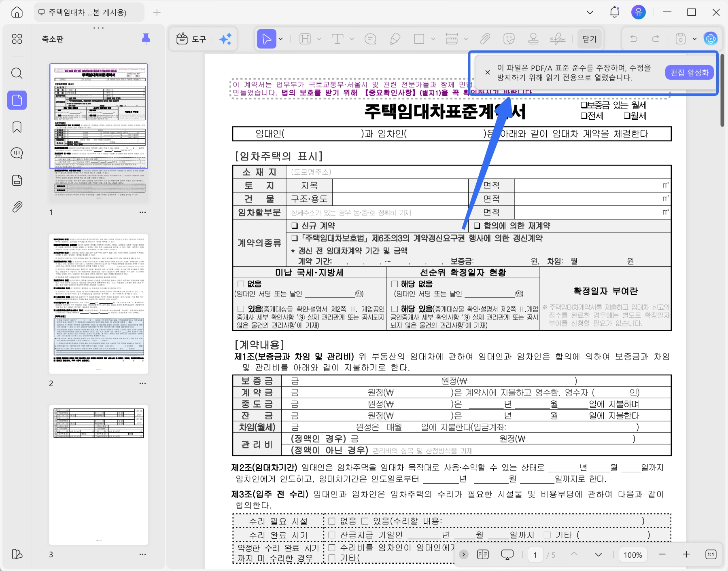This screenshot has width=728, height=571.
Task: Add a new tab with plus
Action: pyautogui.click(x=157, y=13)
